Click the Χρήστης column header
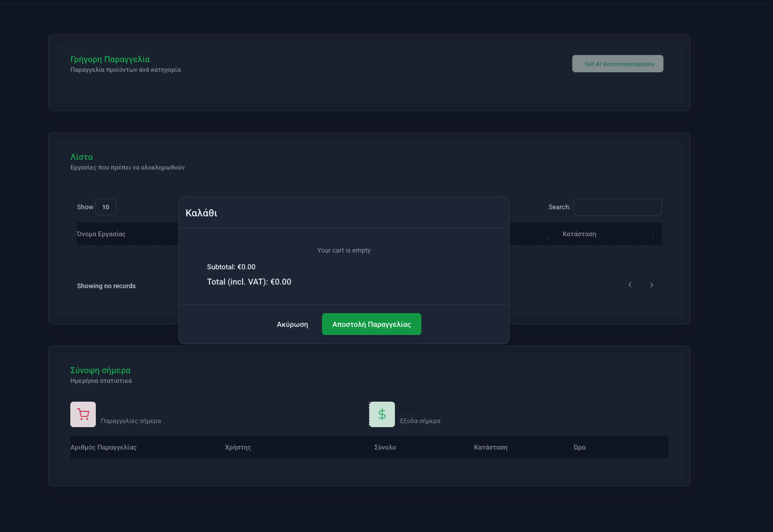 pyautogui.click(x=238, y=447)
